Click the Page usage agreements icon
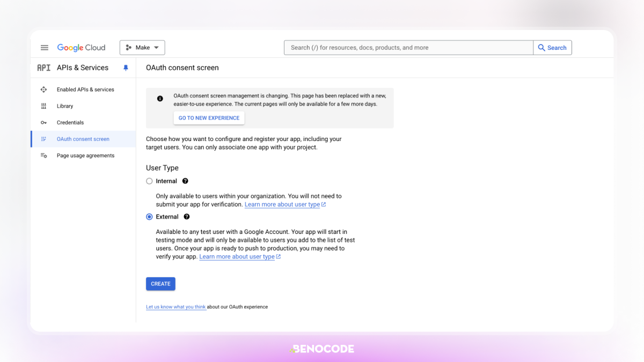Image resolution: width=644 pixels, height=362 pixels. [x=43, y=156]
